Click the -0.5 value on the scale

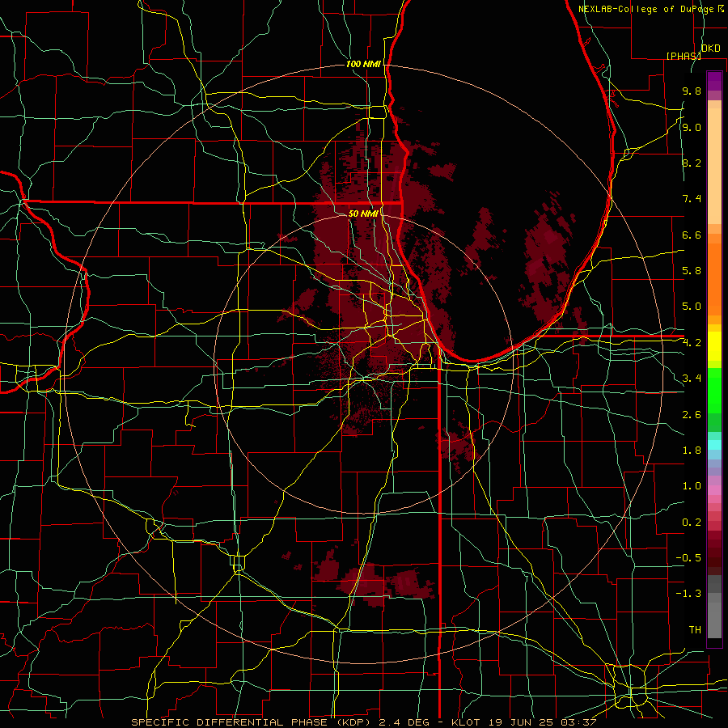pos(688,557)
